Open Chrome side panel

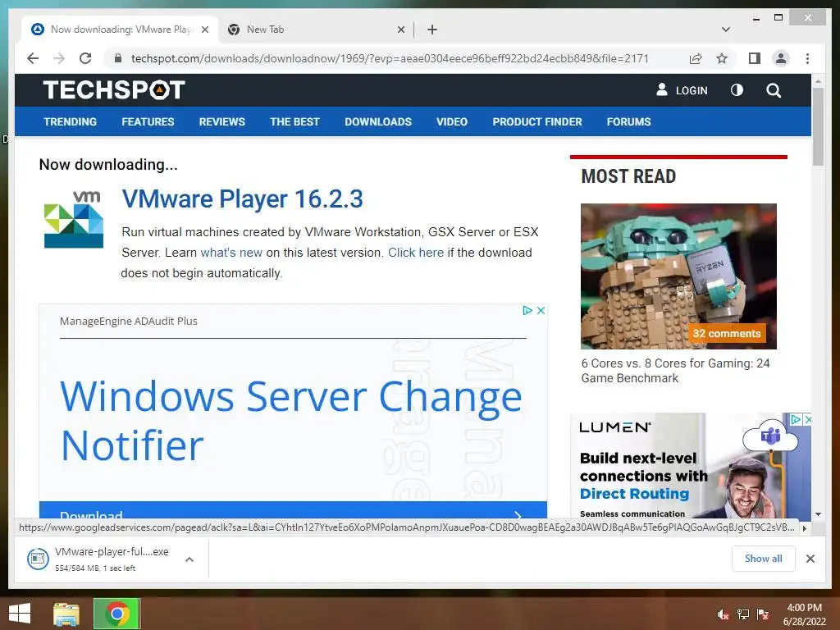[755, 58]
